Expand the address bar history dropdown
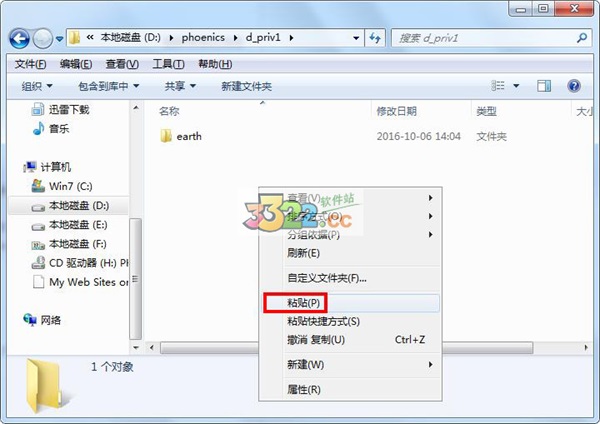Viewport: 600px width, 424px height. click(356, 38)
